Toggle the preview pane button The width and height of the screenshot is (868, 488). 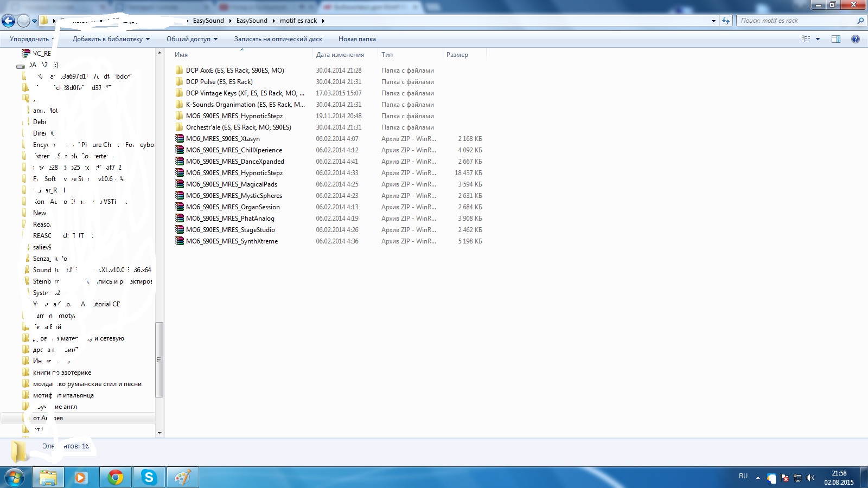836,39
